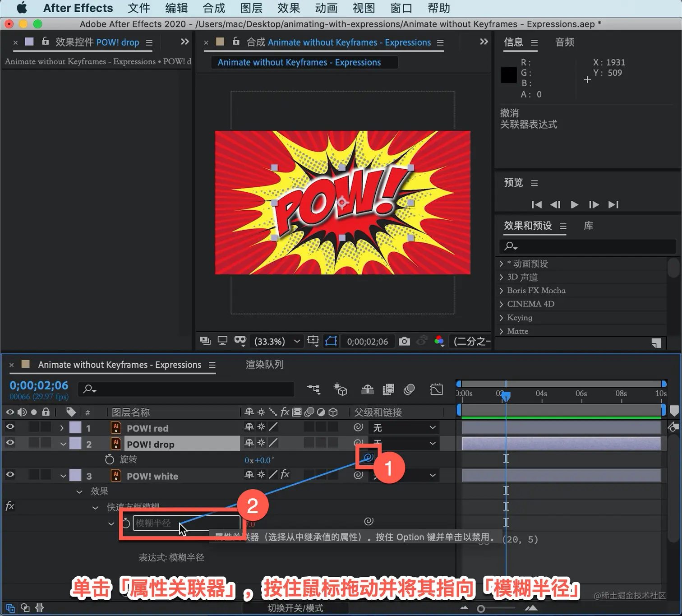This screenshot has width=682, height=616.
Task: Adjust the timeline zoom slider
Action: [481, 609]
